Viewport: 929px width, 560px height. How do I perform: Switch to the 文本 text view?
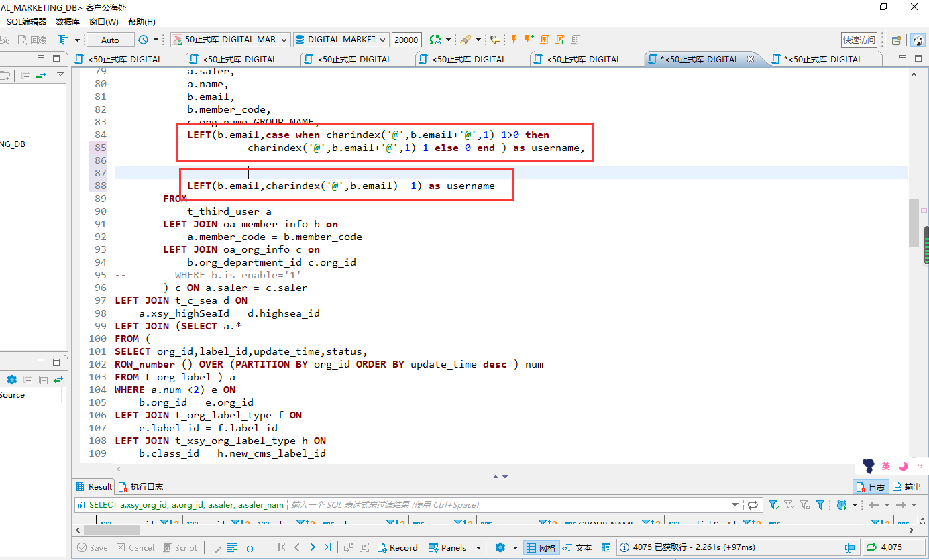pos(577,547)
